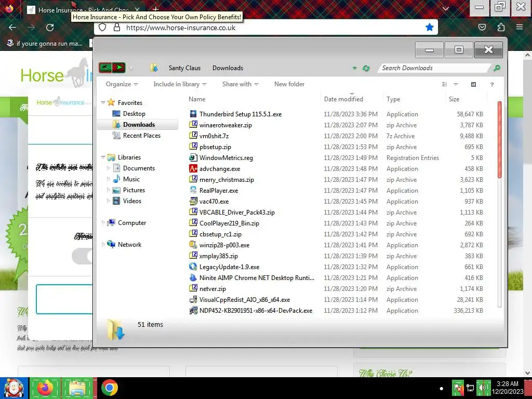The width and height of the screenshot is (532, 399).
Task: Open Desktop in Favorites
Action: (134, 114)
